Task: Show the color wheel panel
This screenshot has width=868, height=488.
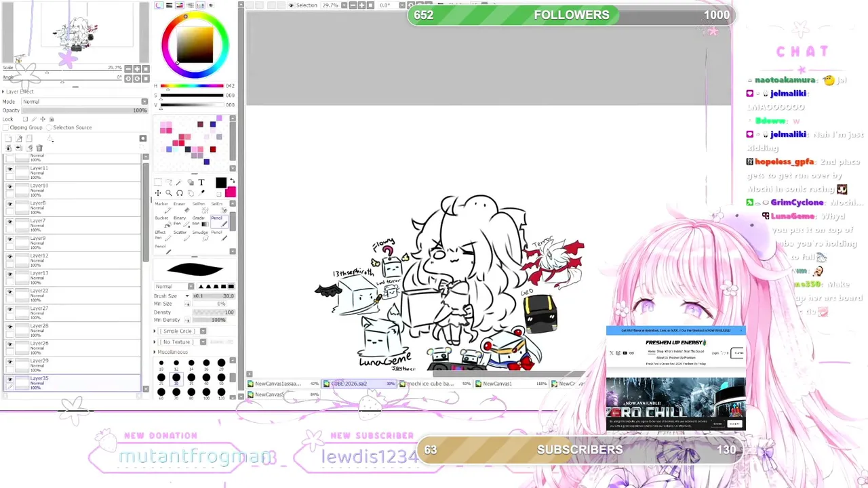Action: 159,5
